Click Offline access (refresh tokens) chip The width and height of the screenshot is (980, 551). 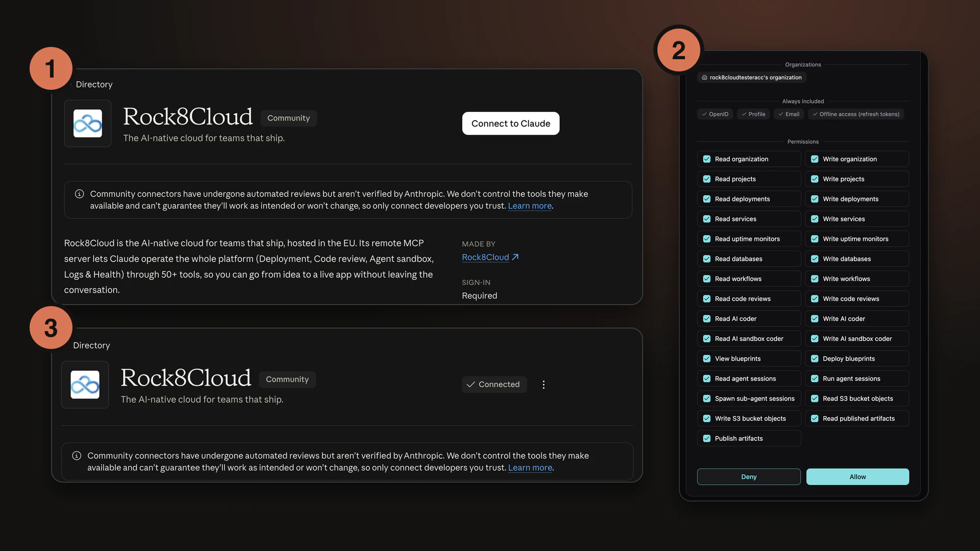(856, 114)
